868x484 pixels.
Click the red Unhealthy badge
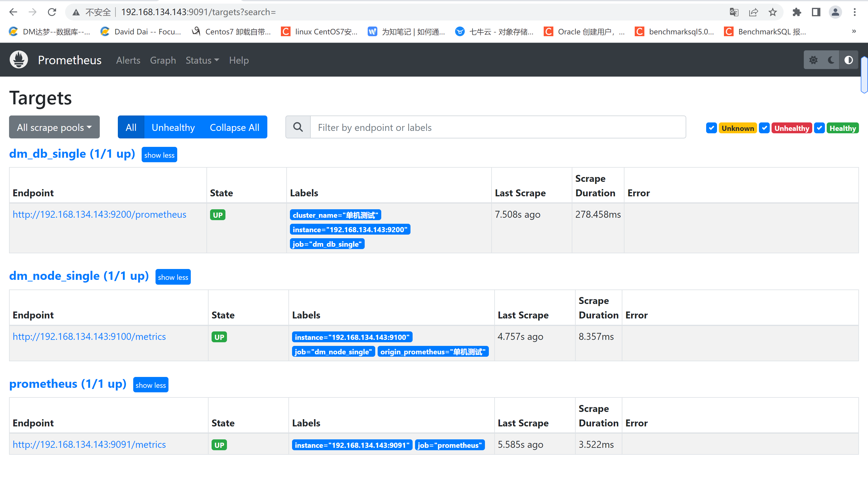(x=791, y=128)
